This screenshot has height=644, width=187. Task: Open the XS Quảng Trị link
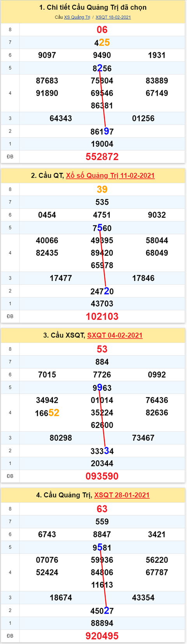pos(77,17)
